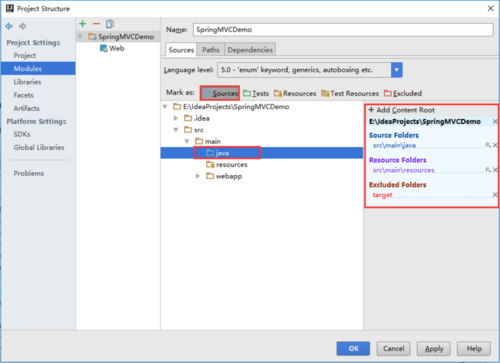Open Facets settings
The image size is (500, 363).
coord(23,95)
